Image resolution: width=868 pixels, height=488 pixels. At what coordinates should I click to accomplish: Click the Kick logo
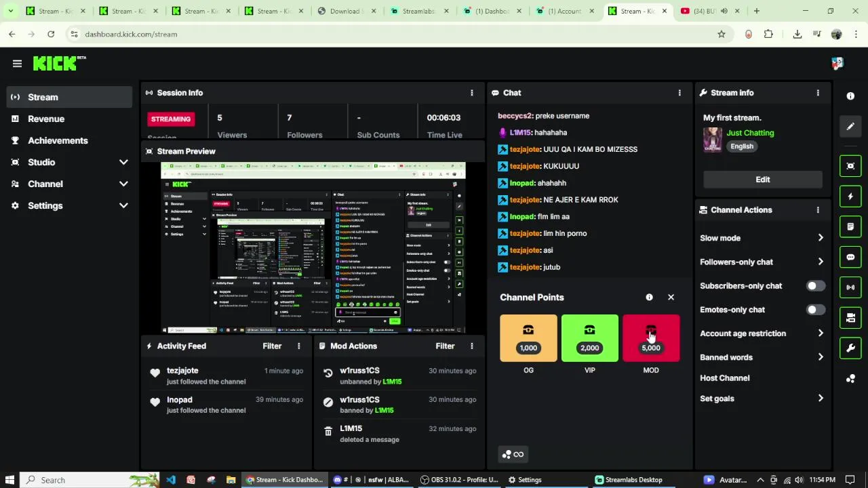coord(59,63)
